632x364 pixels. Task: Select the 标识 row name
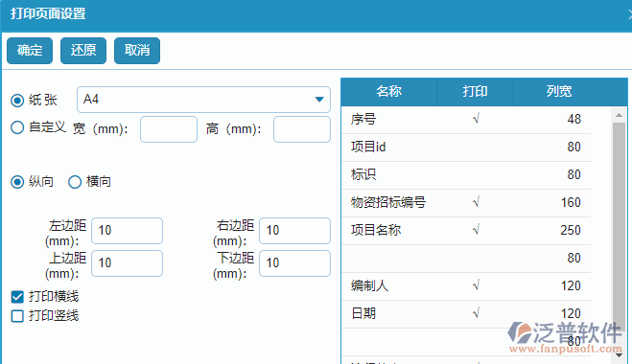363,174
